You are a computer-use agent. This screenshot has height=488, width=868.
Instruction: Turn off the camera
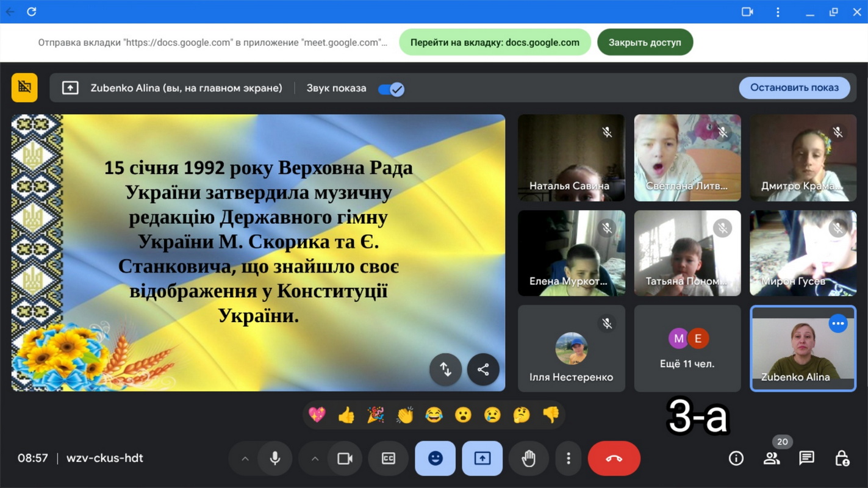[x=345, y=458]
